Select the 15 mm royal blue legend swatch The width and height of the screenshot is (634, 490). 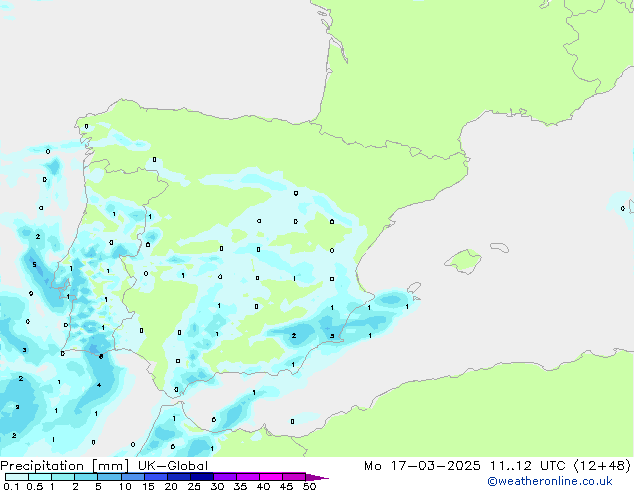click(156, 477)
